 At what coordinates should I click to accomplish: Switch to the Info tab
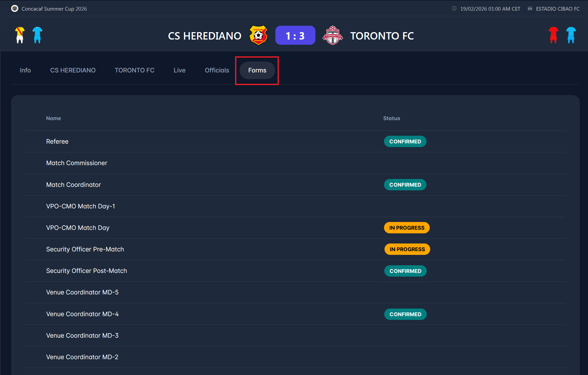coord(25,70)
